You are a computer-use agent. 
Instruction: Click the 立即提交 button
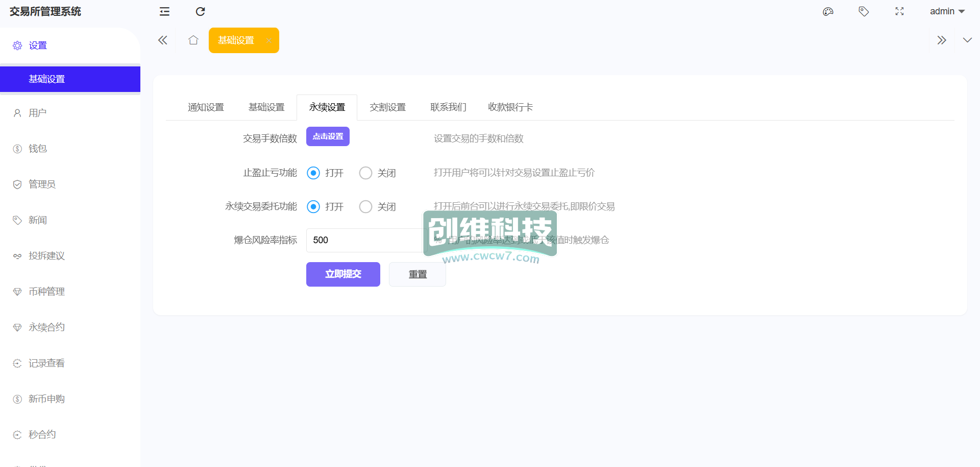[x=343, y=274]
